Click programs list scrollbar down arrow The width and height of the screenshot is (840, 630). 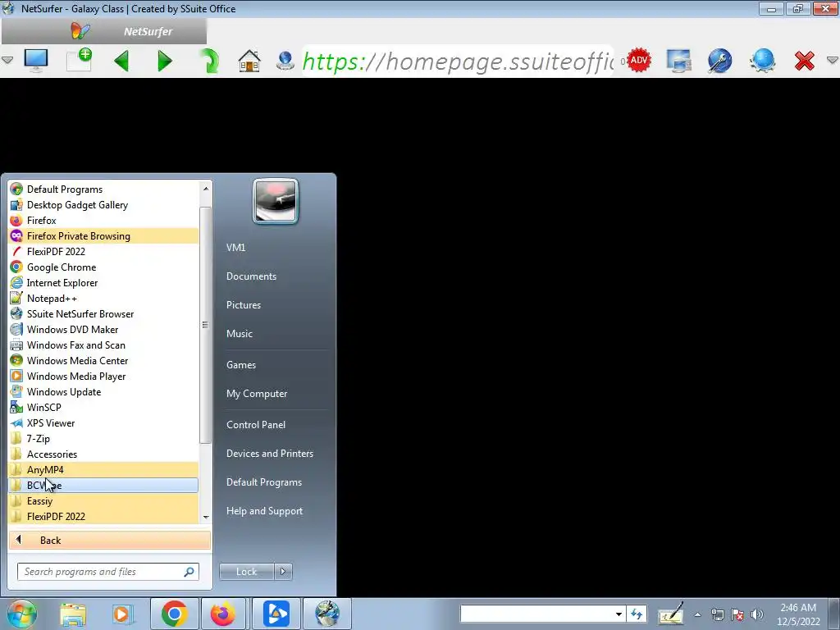(206, 518)
